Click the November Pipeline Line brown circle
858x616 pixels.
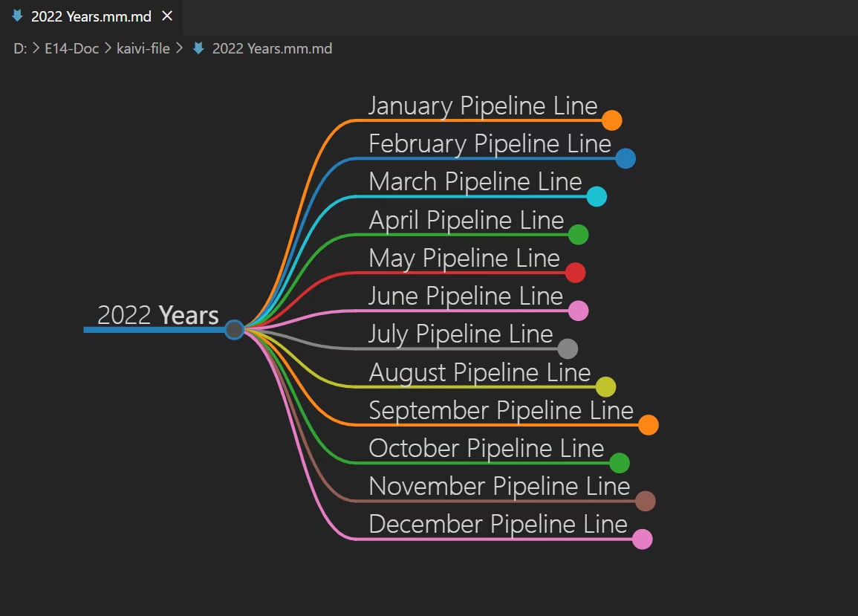point(645,501)
